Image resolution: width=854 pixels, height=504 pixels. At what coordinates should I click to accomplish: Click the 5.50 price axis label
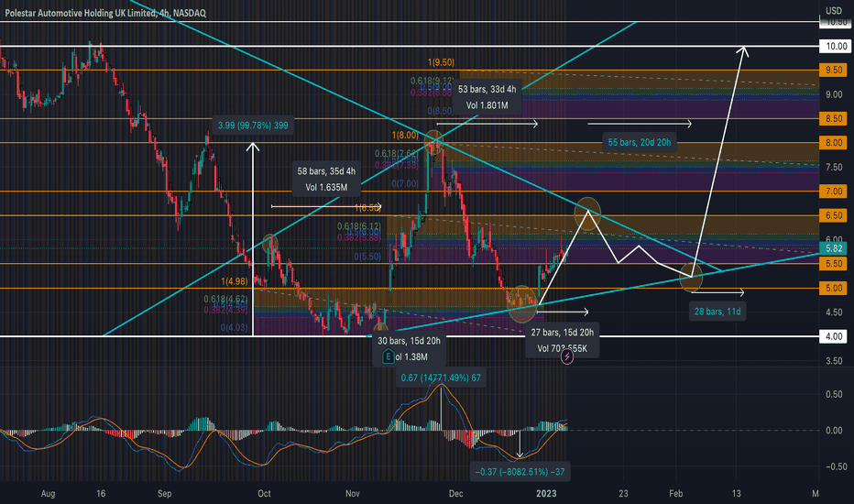point(834,264)
